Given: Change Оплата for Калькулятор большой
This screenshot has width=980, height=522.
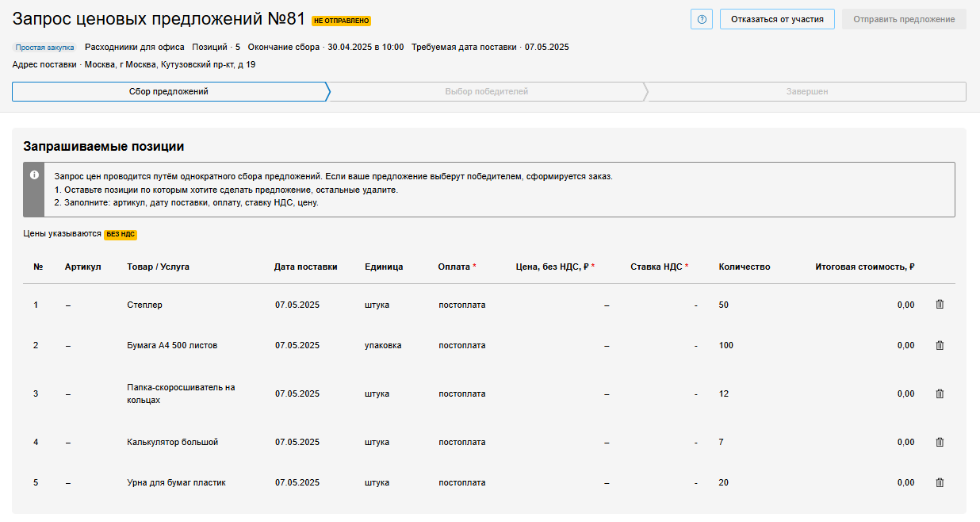Looking at the screenshot, I should point(461,442).
